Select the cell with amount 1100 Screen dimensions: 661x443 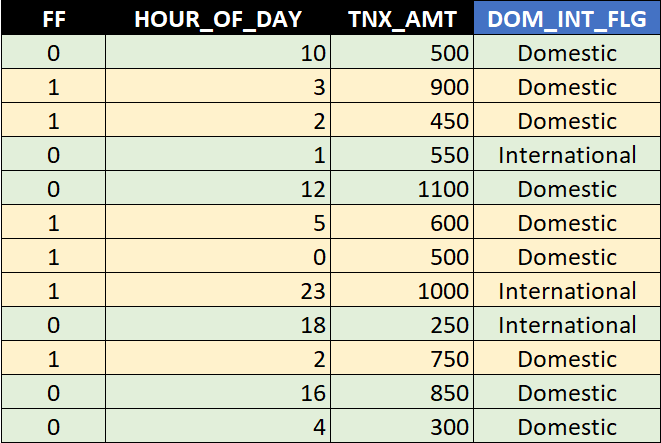[402, 188]
